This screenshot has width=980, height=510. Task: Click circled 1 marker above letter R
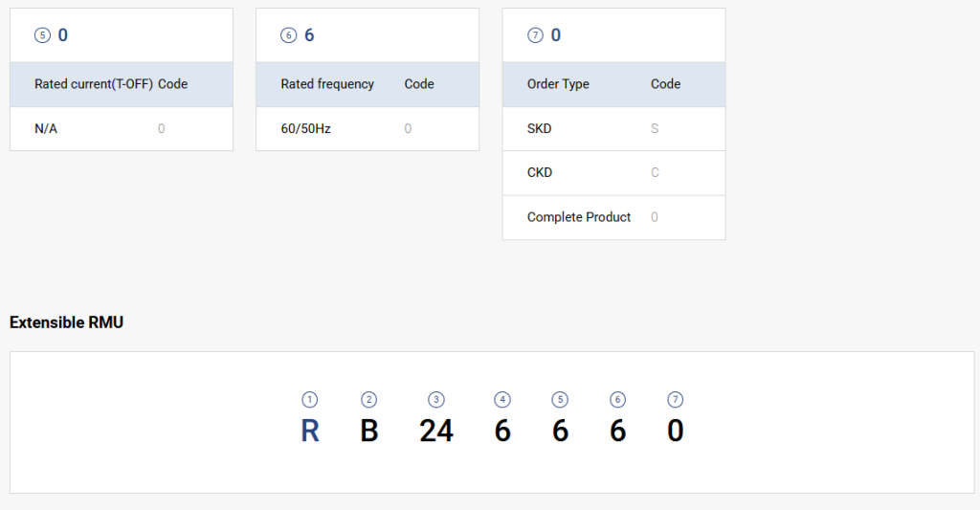click(309, 400)
